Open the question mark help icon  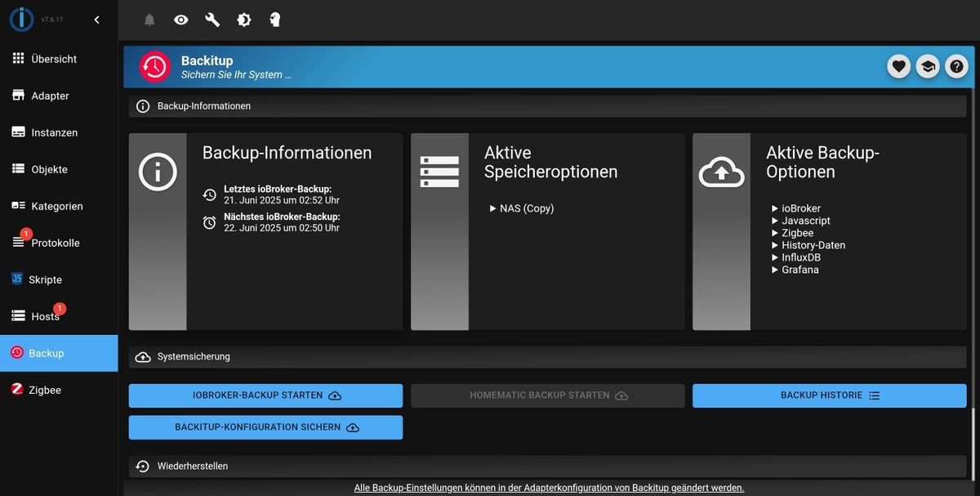[956, 67]
